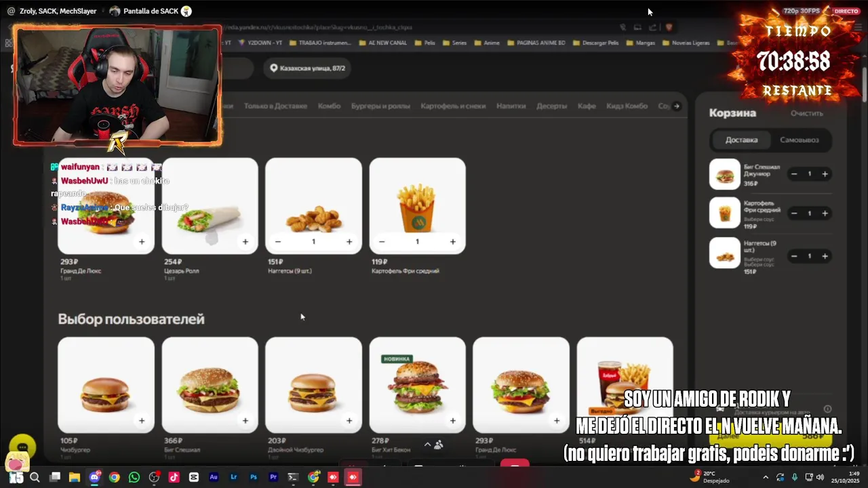Screen dimensions: 868x488
Task: Open the Десерты category
Action: pyautogui.click(x=551, y=106)
